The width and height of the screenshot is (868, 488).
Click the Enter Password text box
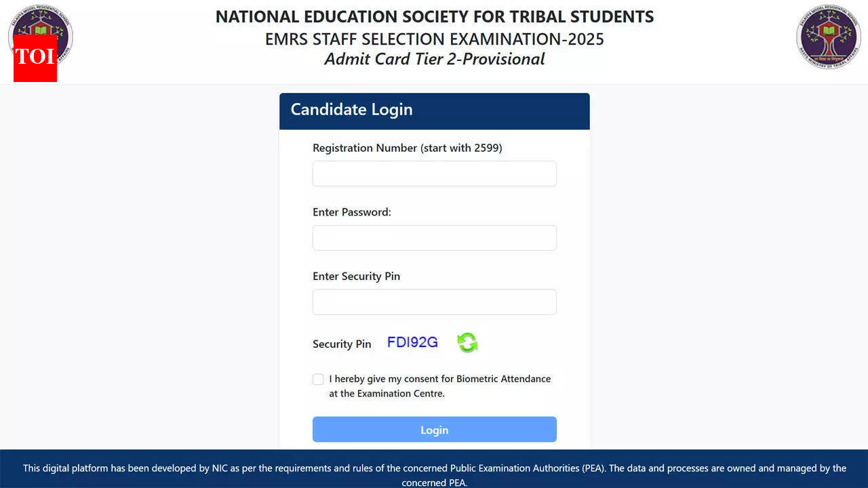tap(434, 237)
